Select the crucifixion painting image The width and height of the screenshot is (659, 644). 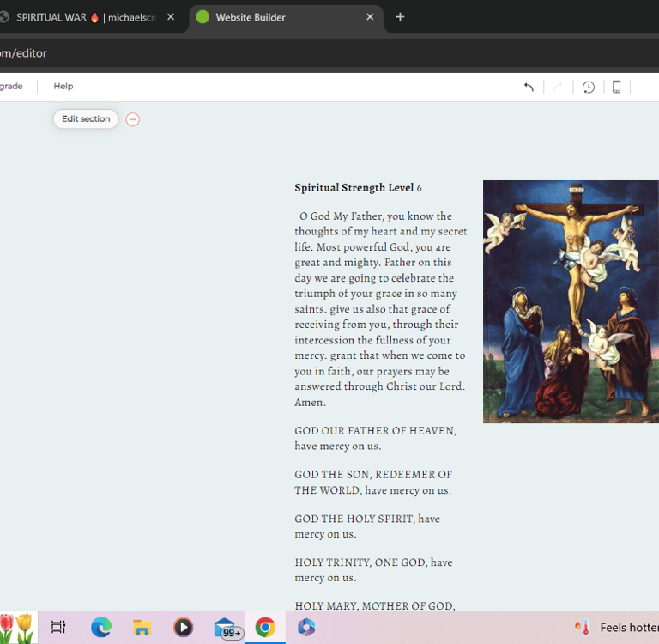tap(571, 301)
